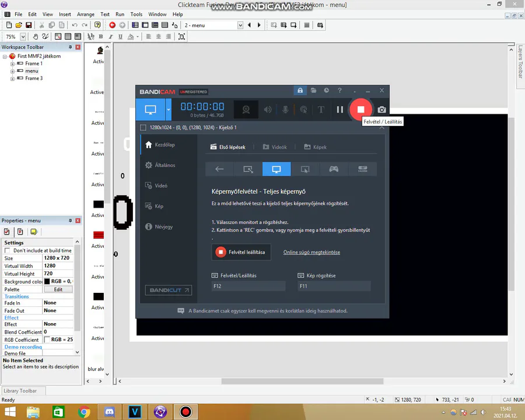This screenshot has width=525, height=420.
Task: Click the red Back navigation icon
Action: 112,25
